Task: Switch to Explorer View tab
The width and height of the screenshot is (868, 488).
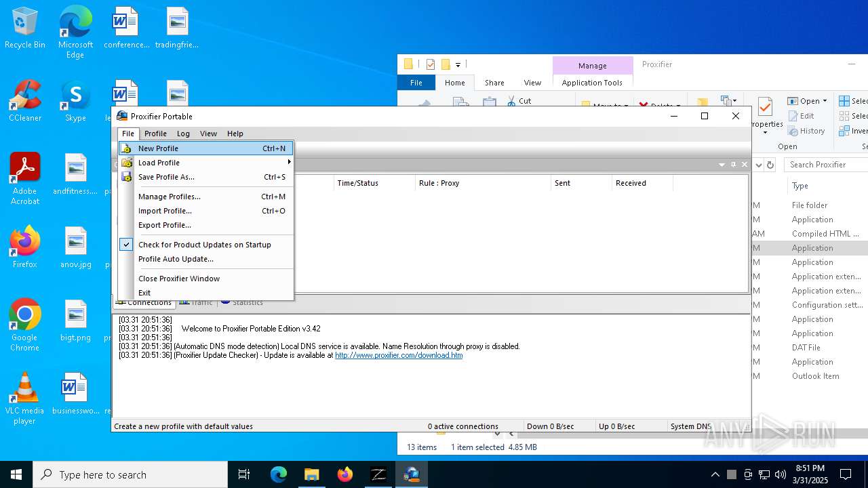Action: (x=532, y=83)
